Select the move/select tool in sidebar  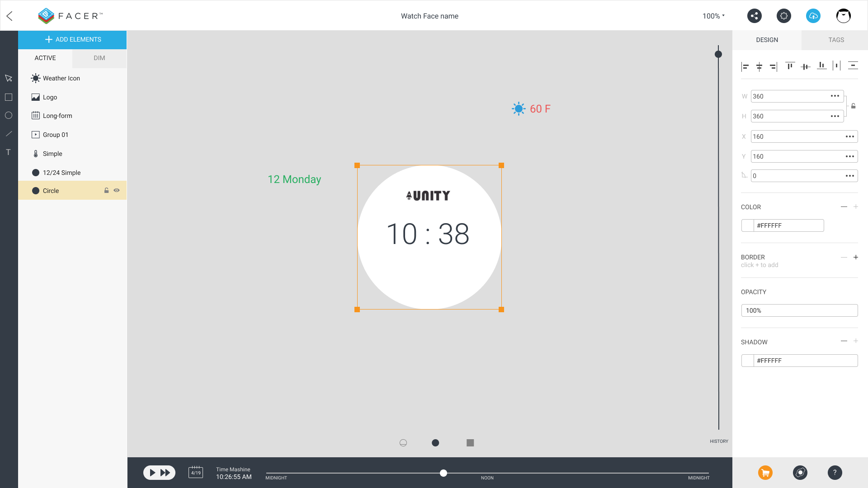click(x=9, y=78)
